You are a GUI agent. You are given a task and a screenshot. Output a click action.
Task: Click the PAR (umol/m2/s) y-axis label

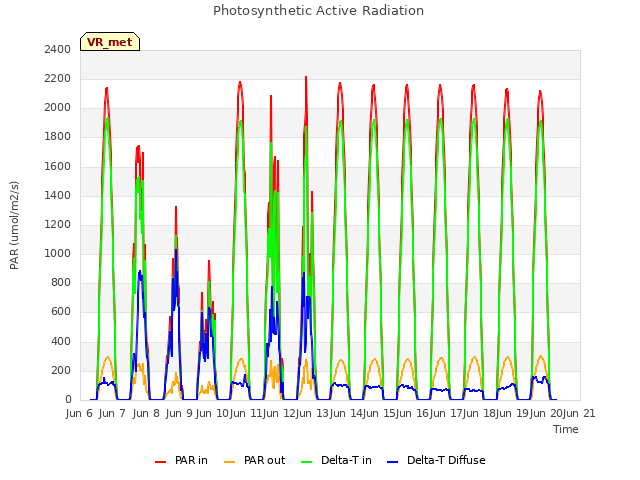14,225
